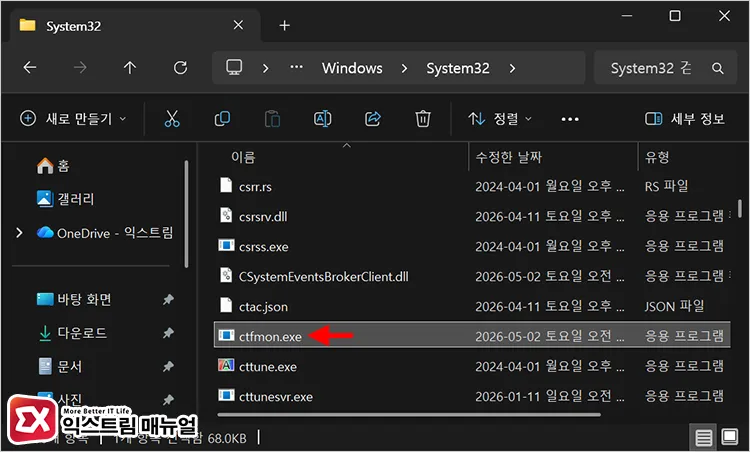
Task: Click the JSON 파일 type cell
Action: [x=674, y=306]
